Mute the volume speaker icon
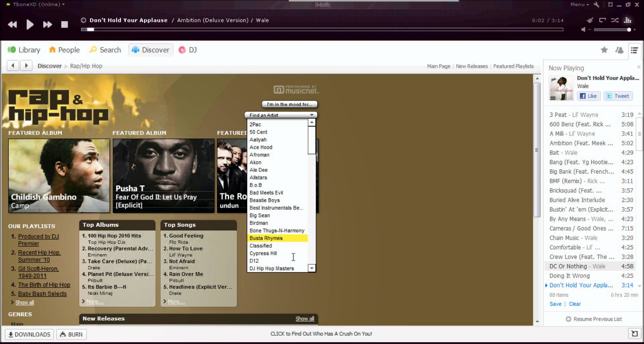Image resolution: width=644 pixels, height=344 pixels. click(583, 30)
